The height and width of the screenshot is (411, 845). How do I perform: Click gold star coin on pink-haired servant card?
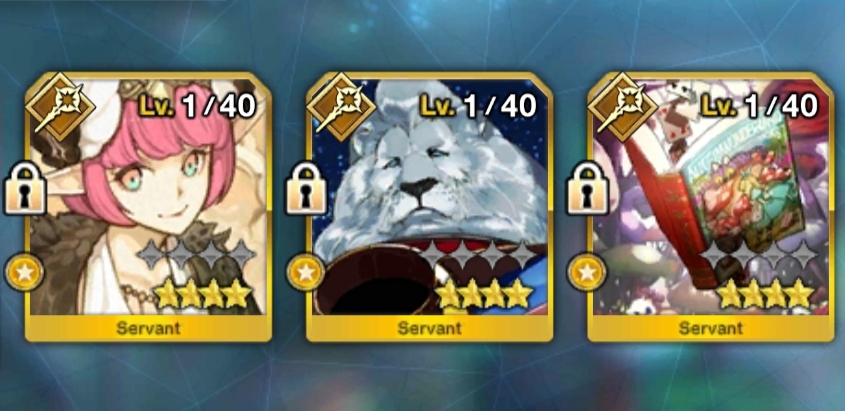(24, 273)
